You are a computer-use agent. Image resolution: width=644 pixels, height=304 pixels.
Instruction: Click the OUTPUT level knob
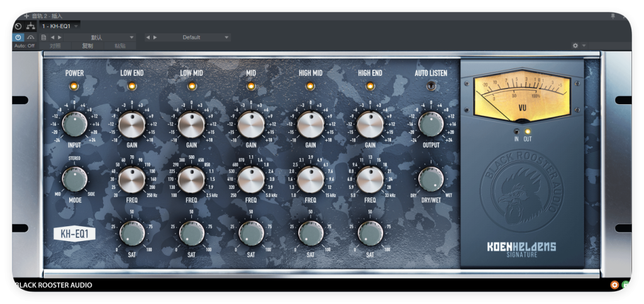431,124
